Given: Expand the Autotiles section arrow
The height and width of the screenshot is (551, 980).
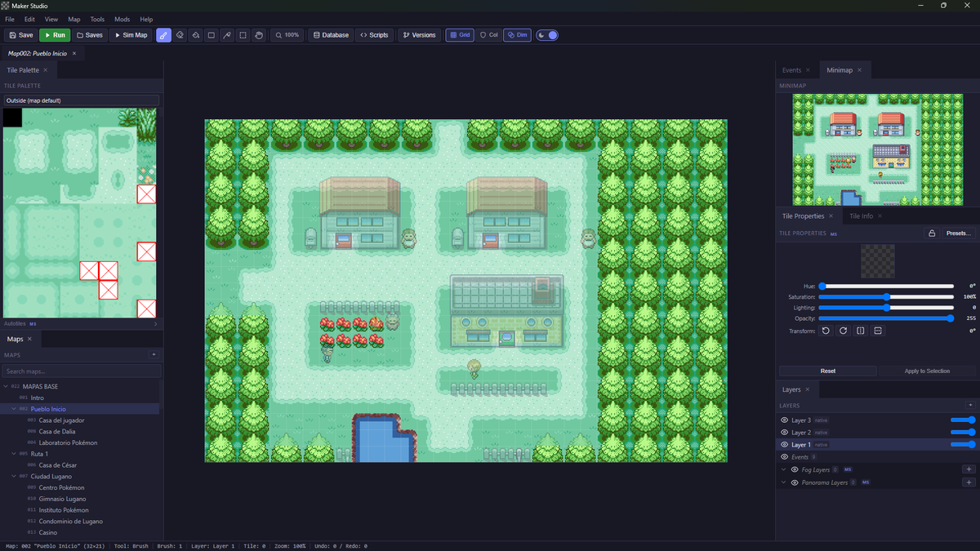Looking at the screenshot, I should tap(155, 324).
